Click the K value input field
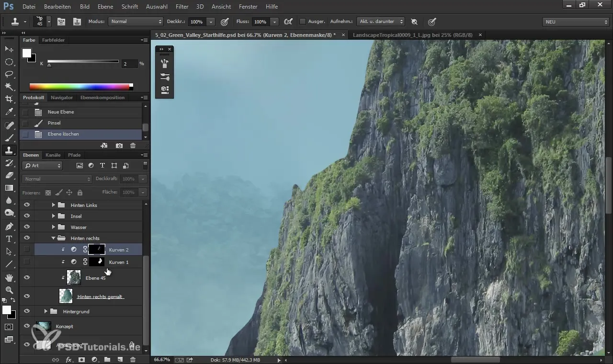This screenshot has height=364, width=613. (x=129, y=63)
